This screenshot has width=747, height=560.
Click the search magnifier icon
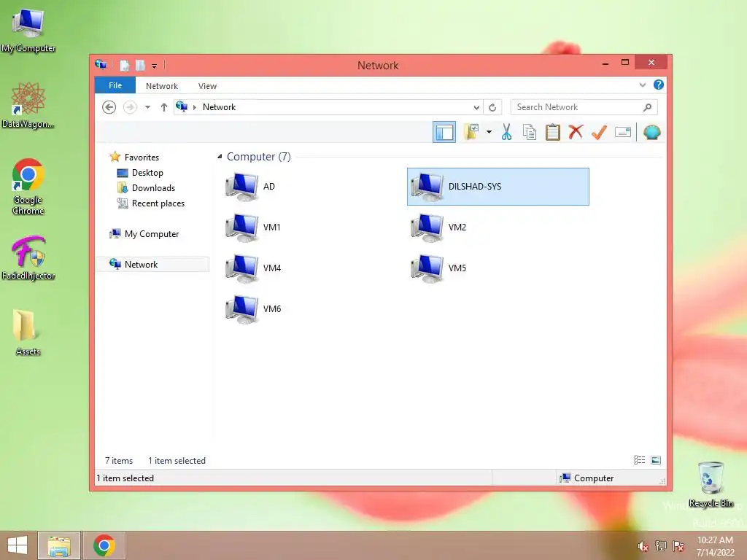[x=648, y=107]
